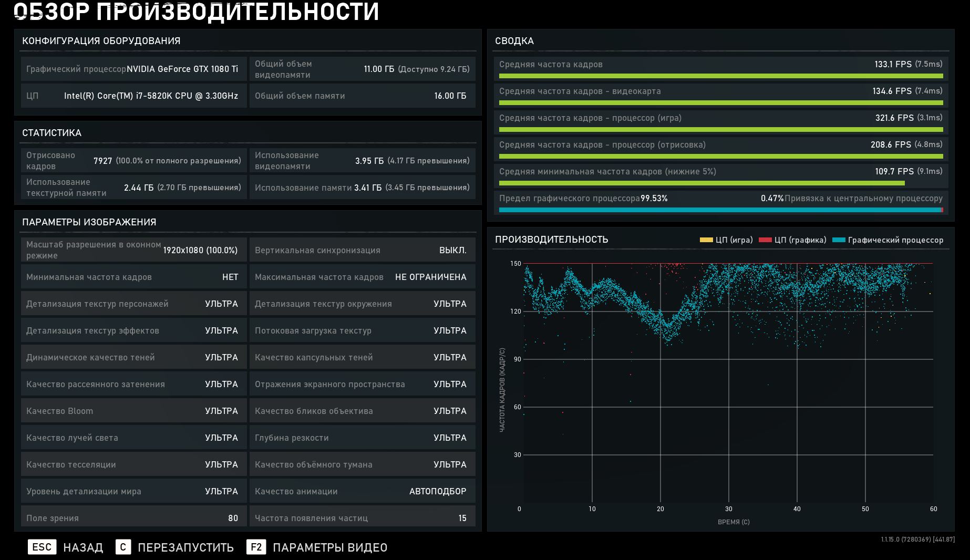Click the ПАРАМЕТРЫ ИЗОБРАЖЕНИЯ section header
This screenshot has width=970, height=560.
(89, 222)
